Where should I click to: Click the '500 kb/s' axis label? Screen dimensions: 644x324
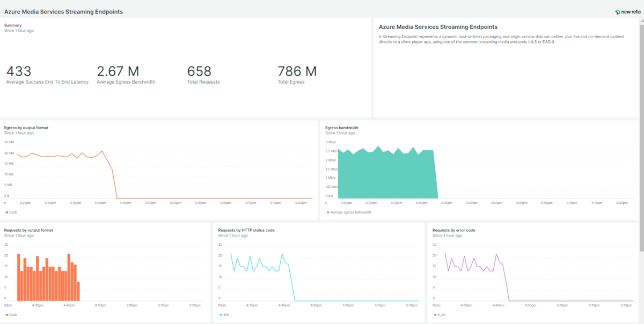click(x=332, y=187)
